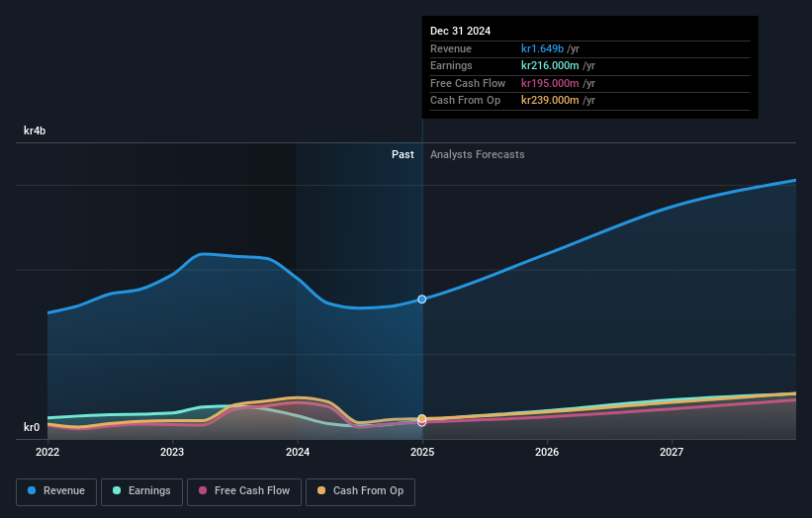The height and width of the screenshot is (518, 812).
Task: Select the 2022 x-axis label
Action: click(47, 452)
